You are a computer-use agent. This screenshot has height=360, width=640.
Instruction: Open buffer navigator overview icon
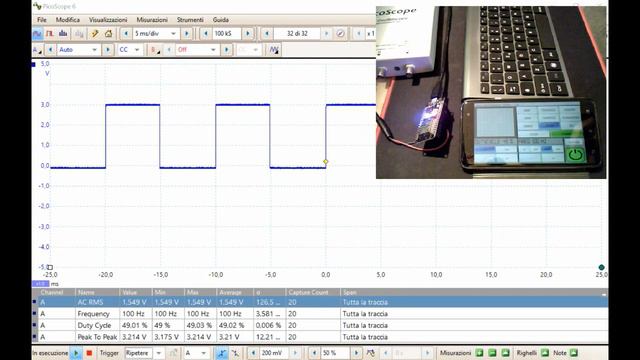pos(340,33)
